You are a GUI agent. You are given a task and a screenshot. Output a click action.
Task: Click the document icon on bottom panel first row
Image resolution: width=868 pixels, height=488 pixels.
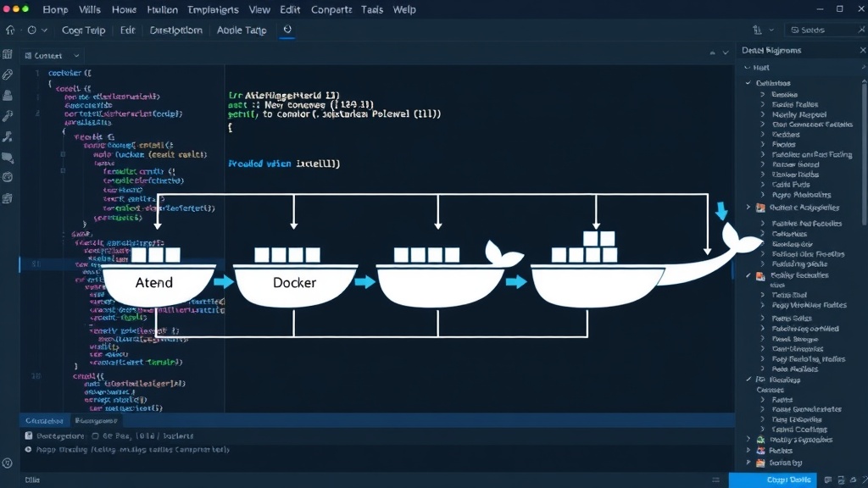[28, 436]
